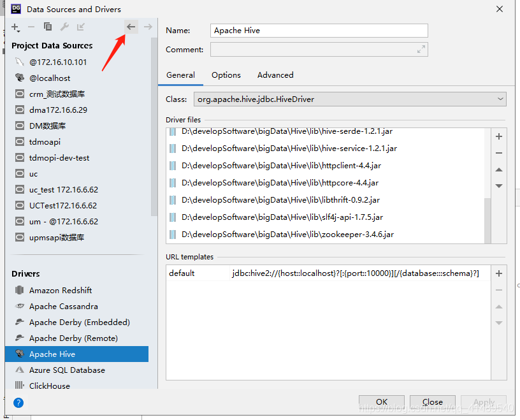This screenshot has height=420, width=520.
Task: Select Apache Derby (Embedded) driver
Action: pyautogui.click(x=76, y=322)
